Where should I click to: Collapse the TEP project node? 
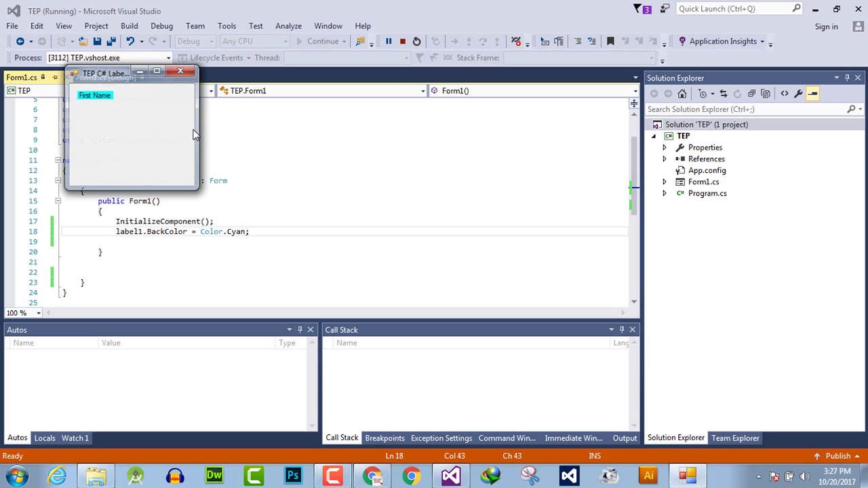click(654, 136)
